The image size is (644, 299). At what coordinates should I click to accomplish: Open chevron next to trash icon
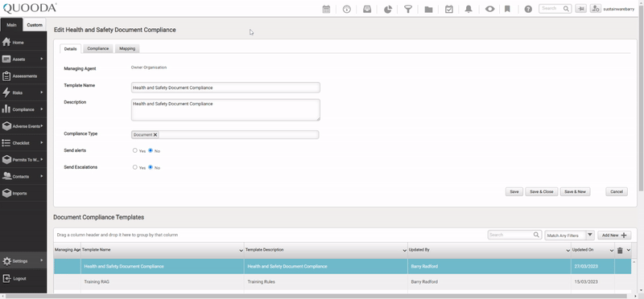[629, 250]
